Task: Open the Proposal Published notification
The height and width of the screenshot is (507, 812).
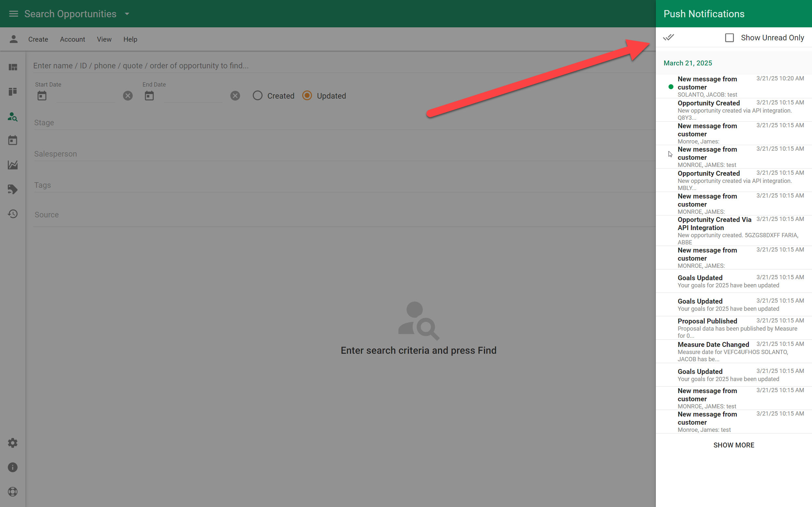Action: coord(734,328)
